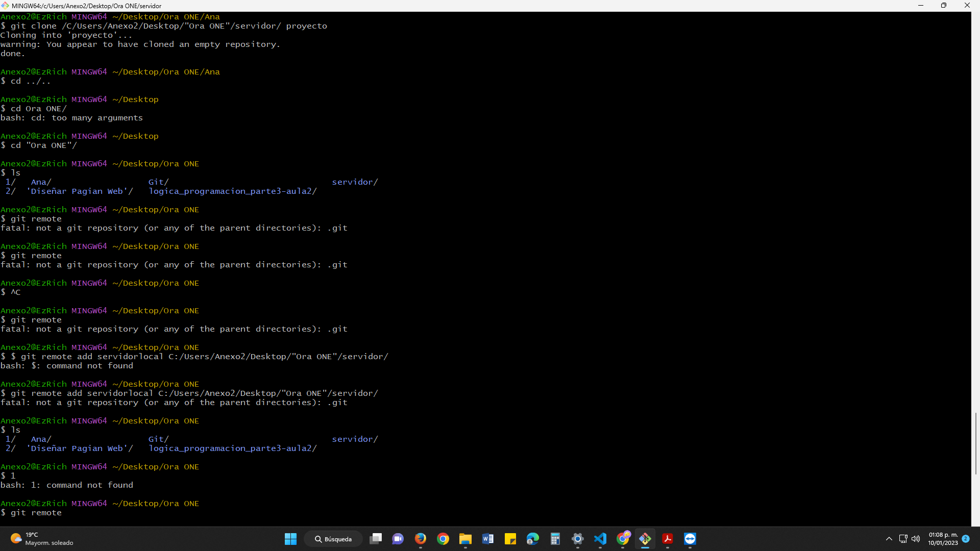This screenshot has width=980, height=551.
Task: Click the Git Bash taskbar icon
Action: (x=645, y=539)
